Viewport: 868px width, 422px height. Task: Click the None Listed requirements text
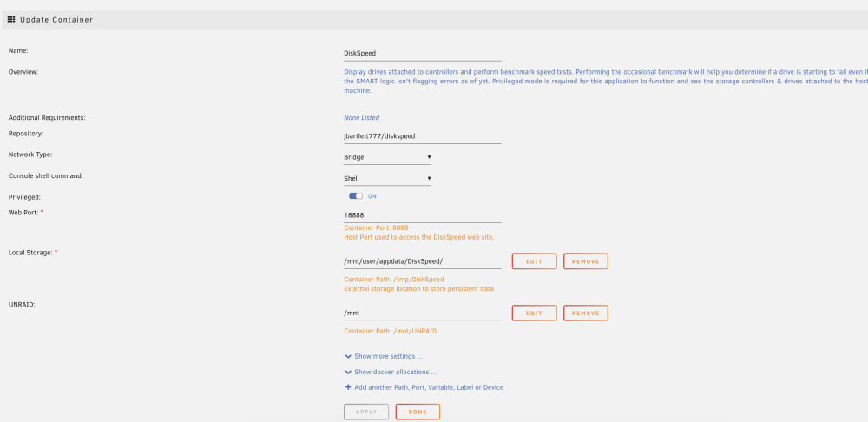(361, 118)
